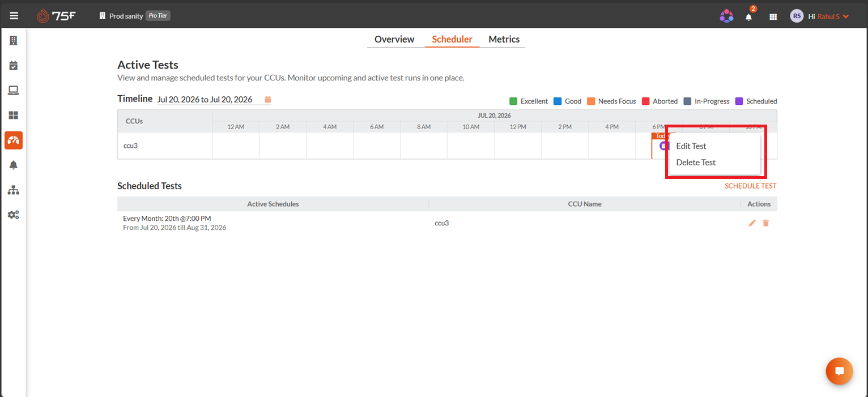Click the SCHEDULE TEST link

751,186
